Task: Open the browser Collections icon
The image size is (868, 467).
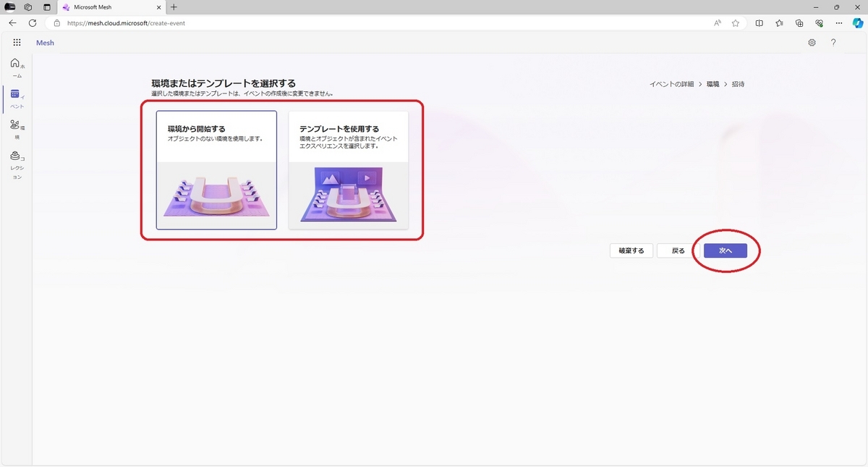Action: click(x=799, y=23)
